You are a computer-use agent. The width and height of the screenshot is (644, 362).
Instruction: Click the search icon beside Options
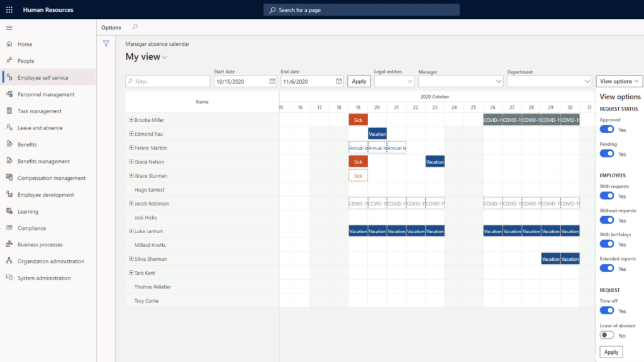135,28
